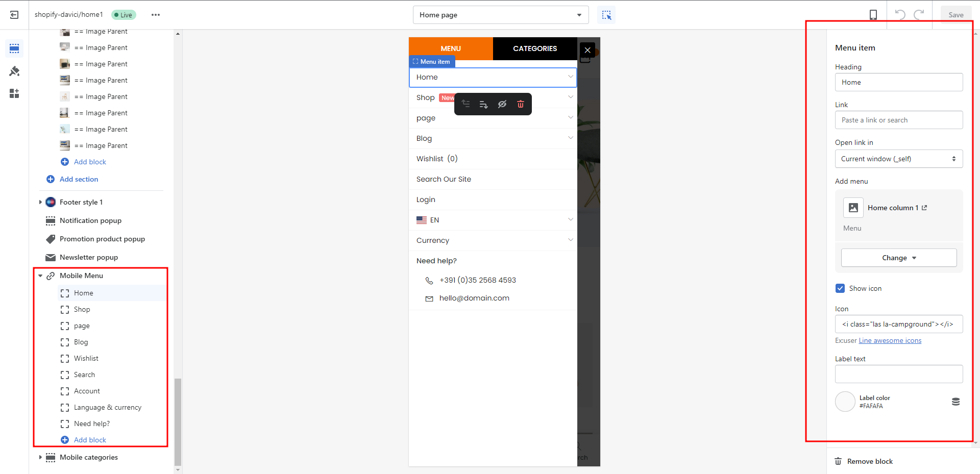Hide block using crossed-eye icon
This screenshot has width=980, height=474.
[502, 104]
